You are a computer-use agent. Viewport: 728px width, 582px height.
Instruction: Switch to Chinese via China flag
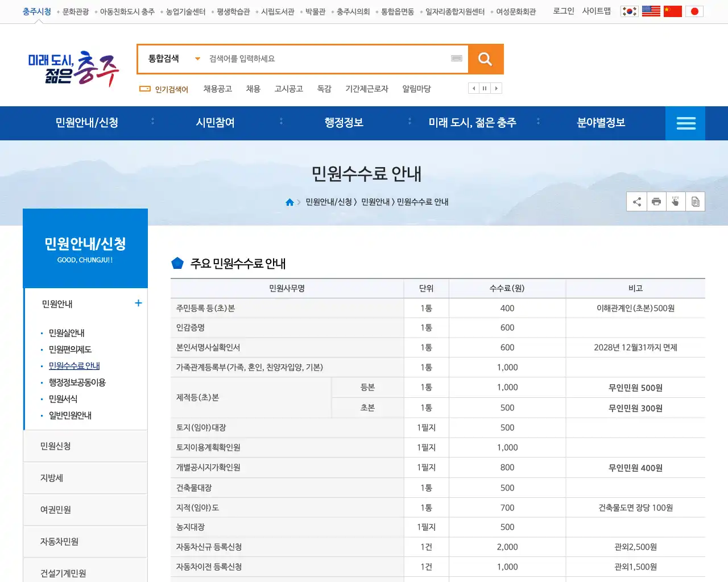click(x=673, y=11)
